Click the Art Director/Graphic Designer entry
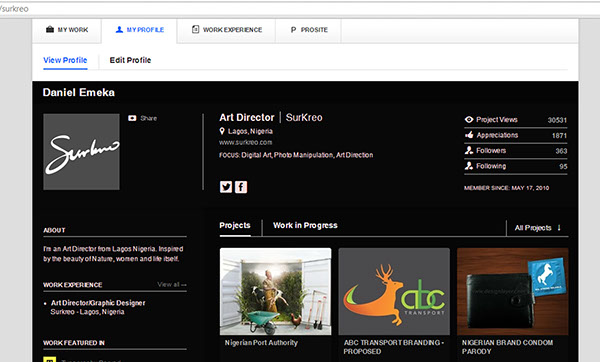Screen dimensions: 600x362 pos(98,303)
